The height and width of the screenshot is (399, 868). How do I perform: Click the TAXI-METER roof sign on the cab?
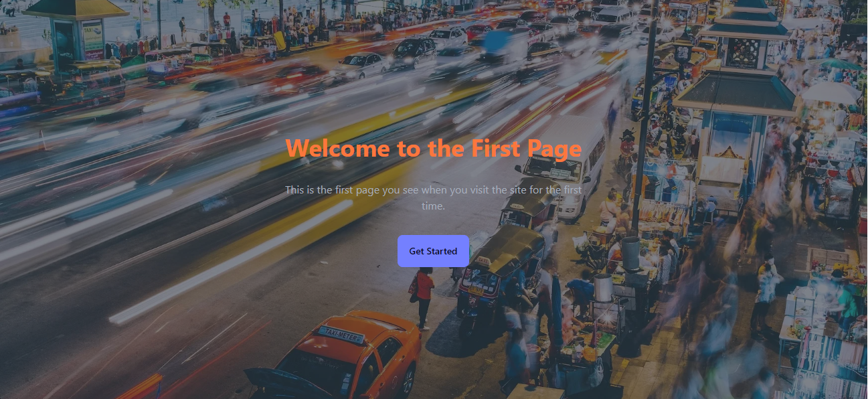341,333
